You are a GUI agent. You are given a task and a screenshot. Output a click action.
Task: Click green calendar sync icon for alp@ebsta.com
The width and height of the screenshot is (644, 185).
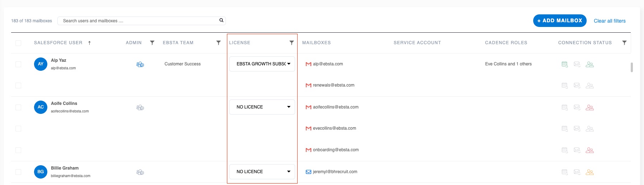point(564,64)
